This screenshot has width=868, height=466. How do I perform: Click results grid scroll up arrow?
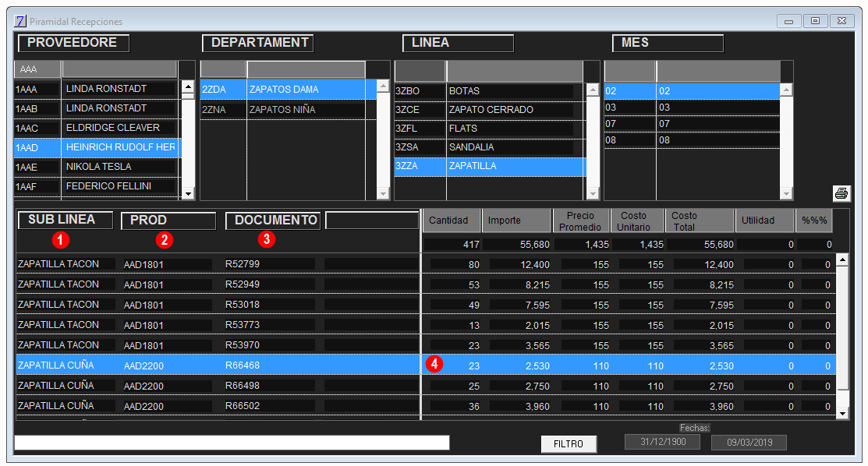[x=842, y=259]
